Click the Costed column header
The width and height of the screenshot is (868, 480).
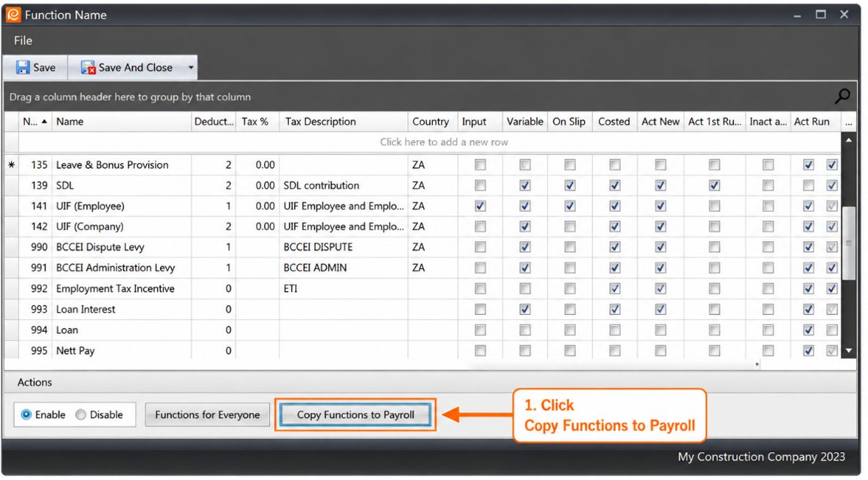(614, 122)
